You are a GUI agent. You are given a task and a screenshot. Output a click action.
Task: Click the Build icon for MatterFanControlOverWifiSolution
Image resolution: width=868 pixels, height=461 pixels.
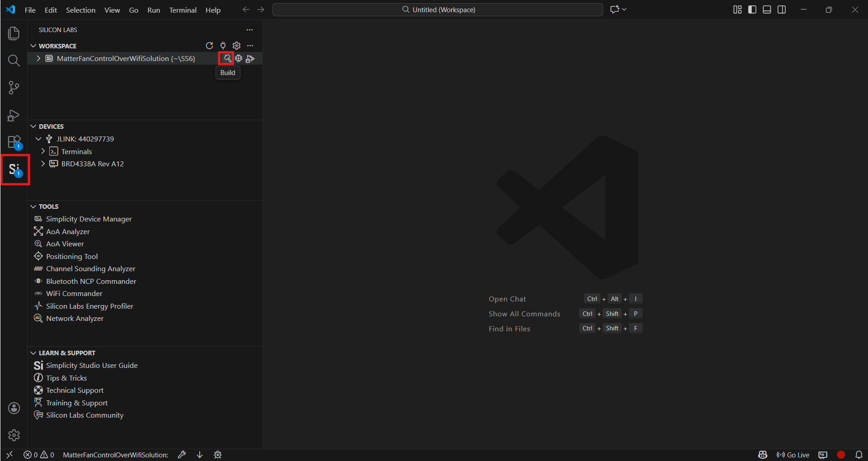[227, 58]
